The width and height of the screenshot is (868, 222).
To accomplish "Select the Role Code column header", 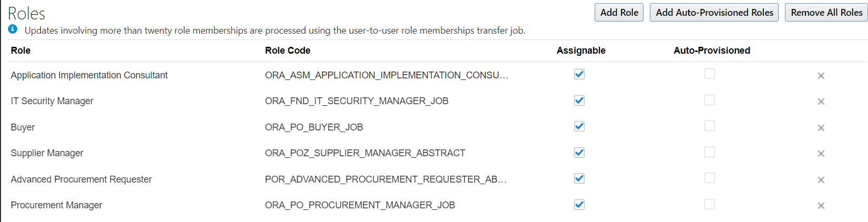I will (288, 51).
